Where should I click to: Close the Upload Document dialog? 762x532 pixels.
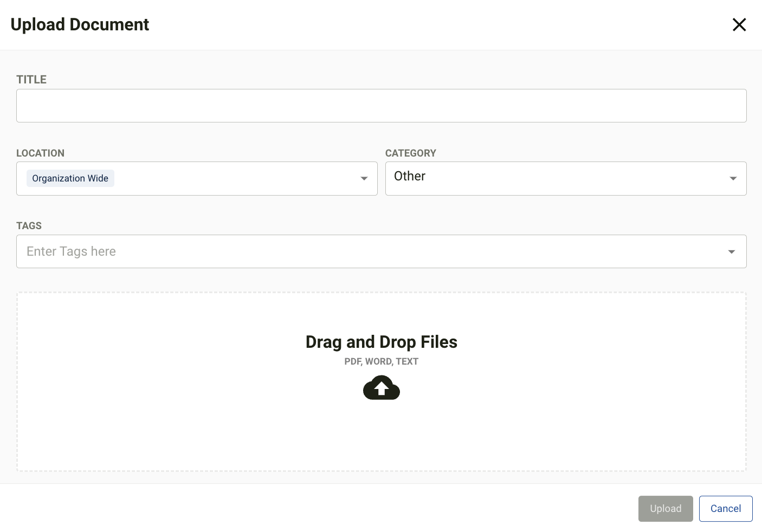(739, 25)
